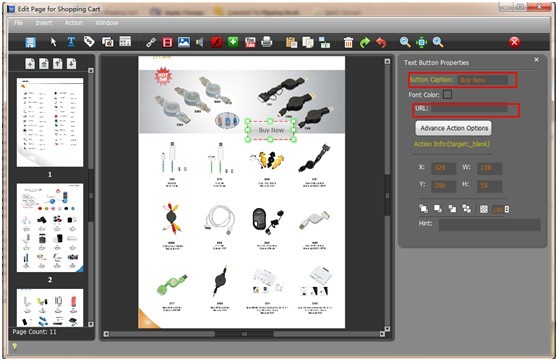This screenshot has width=558, height=361.
Task: Click the Flash insert icon
Action: (216, 42)
